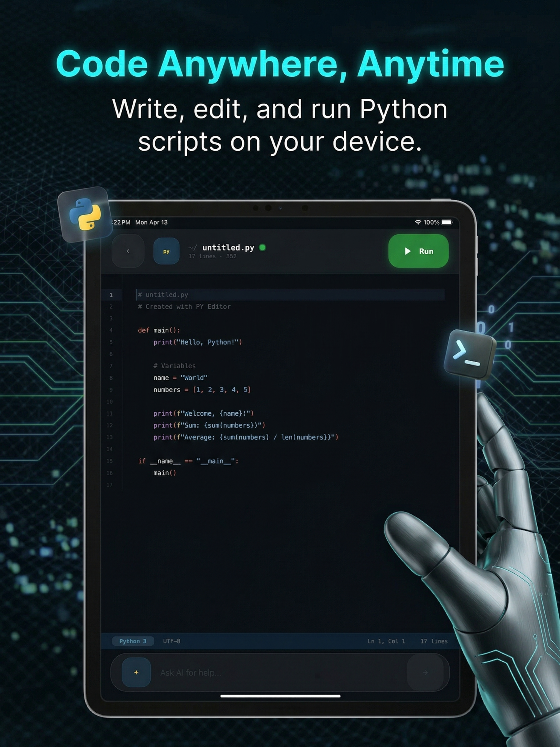Click the numbers list assignment line
560x747 pixels.
pyautogui.click(x=202, y=390)
